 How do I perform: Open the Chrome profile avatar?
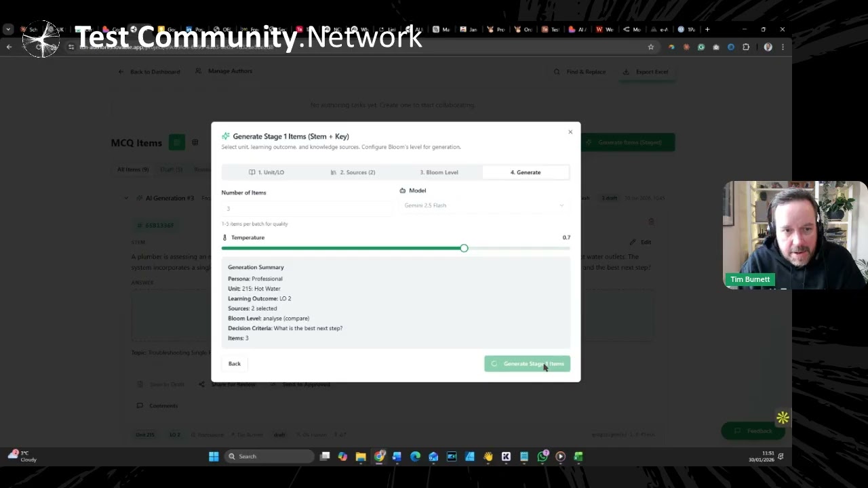(x=768, y=47)
